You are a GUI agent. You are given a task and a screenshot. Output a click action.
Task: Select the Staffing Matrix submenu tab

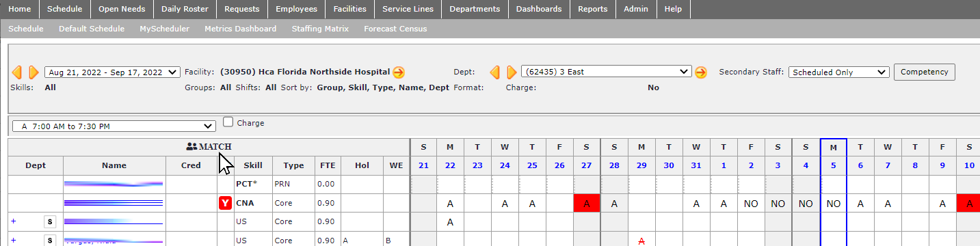pyautogui.click(x=320, y=29)
